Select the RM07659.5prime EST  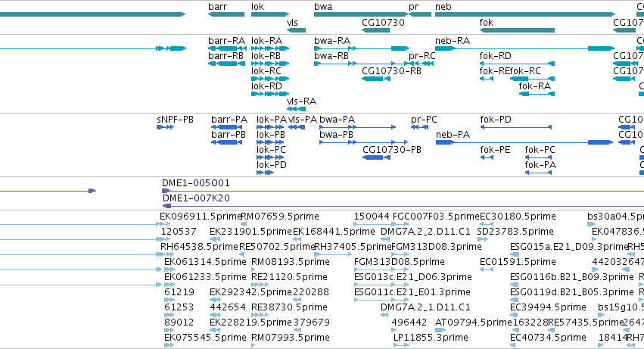(x=244, y=224)
